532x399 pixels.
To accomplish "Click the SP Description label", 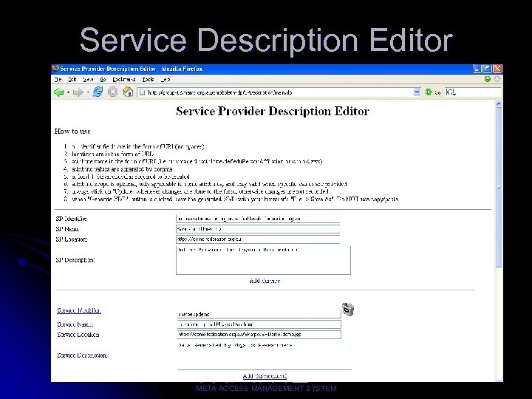I will point(75,260).
